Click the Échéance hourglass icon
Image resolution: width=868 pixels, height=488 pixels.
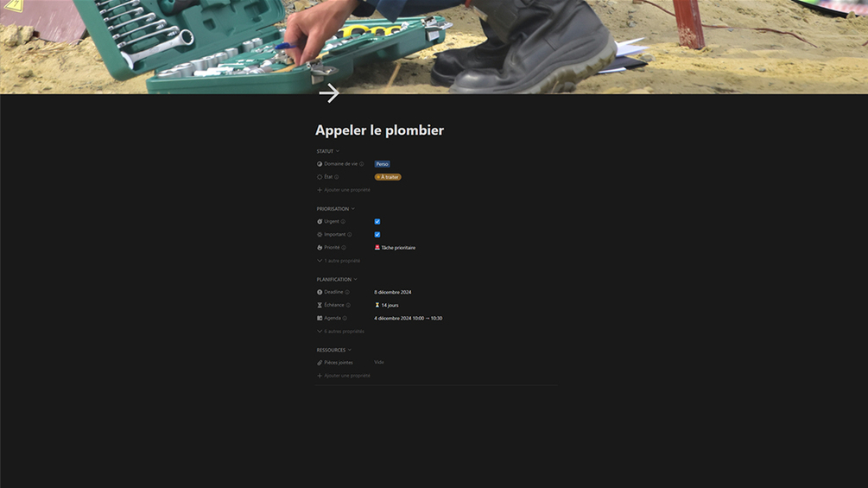click(x=320, y=305)
